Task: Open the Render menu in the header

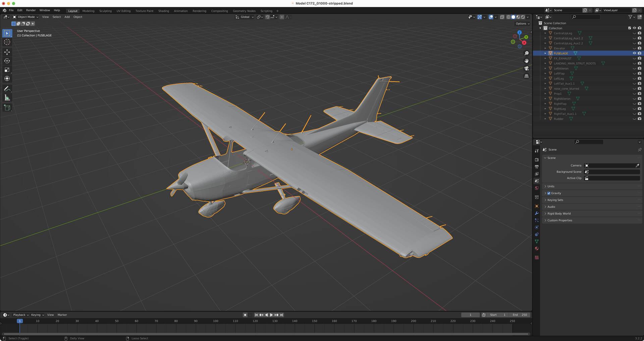Action: pyautogui.click(x=31, y=10)
